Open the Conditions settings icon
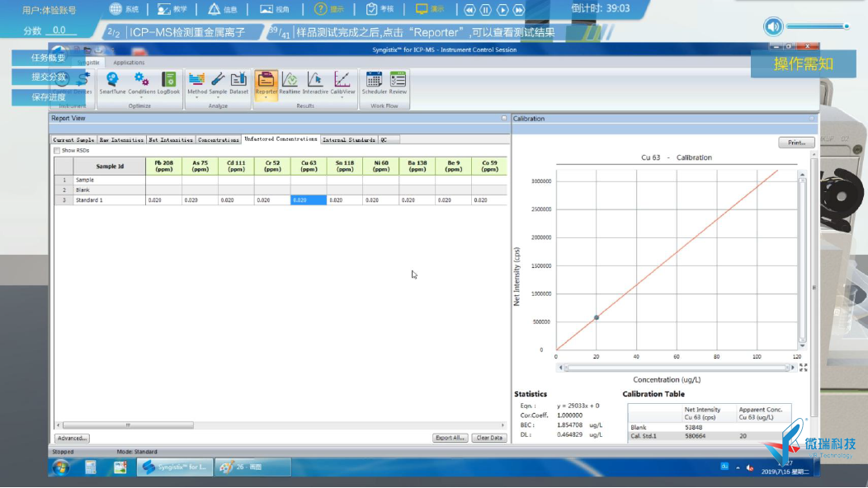Viewport: 868px width, 488px height. click(142, 83)
